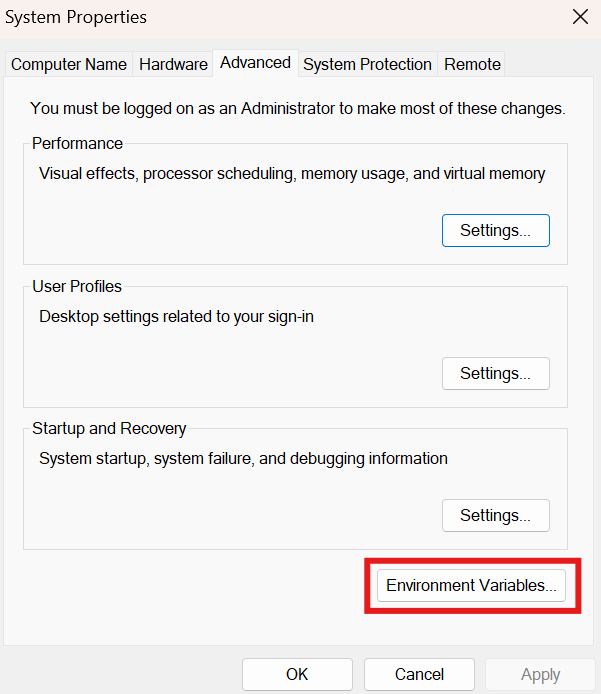Click the visual effects description text
The image size is (601, 694).
292,174
